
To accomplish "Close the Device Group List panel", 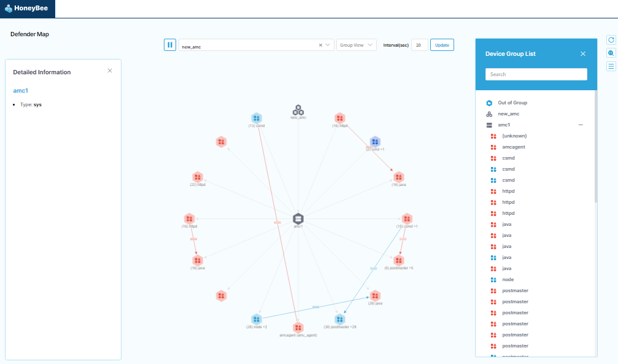I will tap(583, 53).
